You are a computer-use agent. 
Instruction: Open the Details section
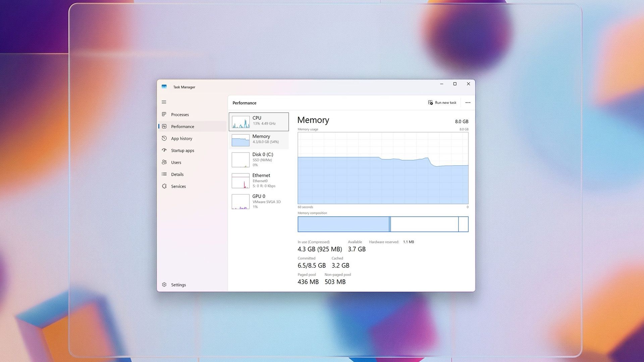click(x=177, y=174)
